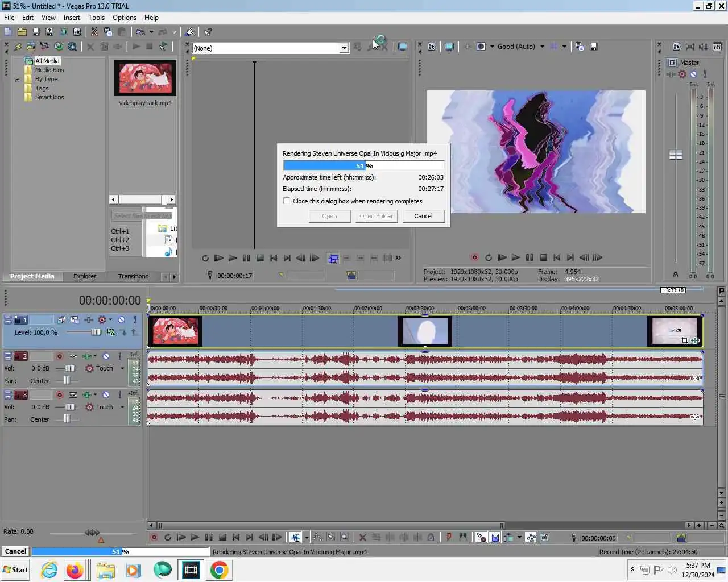Open Track FX icon on audio track 2

pos(87,356)
